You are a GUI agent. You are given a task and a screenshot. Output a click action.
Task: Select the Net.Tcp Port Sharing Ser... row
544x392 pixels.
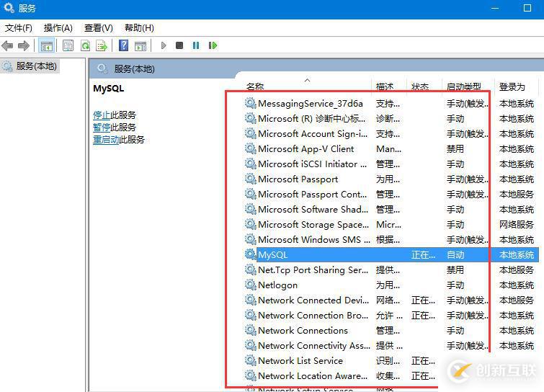[391, 270]
